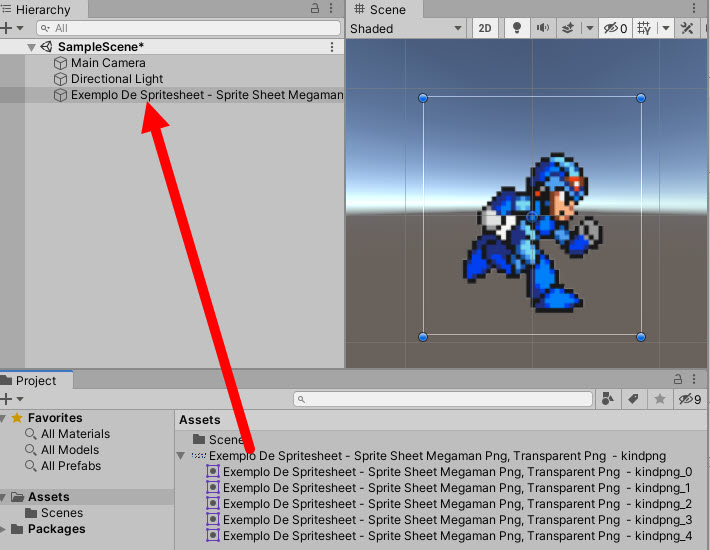Lock the Hierarchy panel

point(315,8)
